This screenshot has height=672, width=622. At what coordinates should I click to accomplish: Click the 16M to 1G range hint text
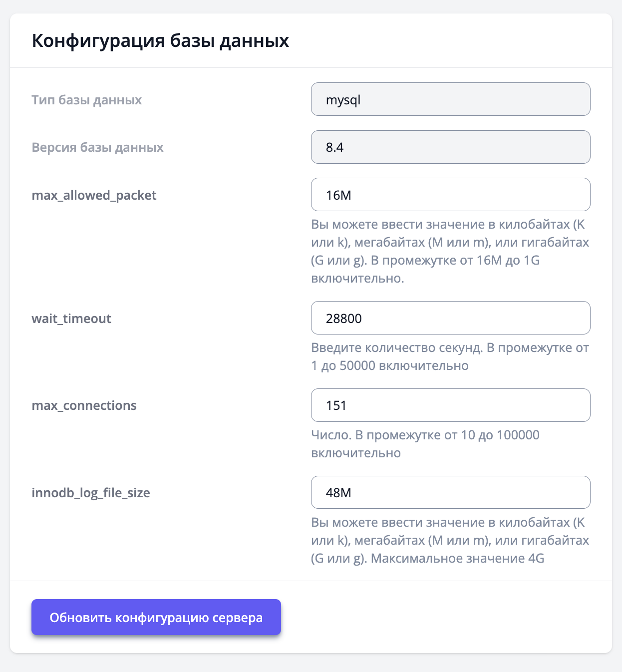click(x=449, y=252)
